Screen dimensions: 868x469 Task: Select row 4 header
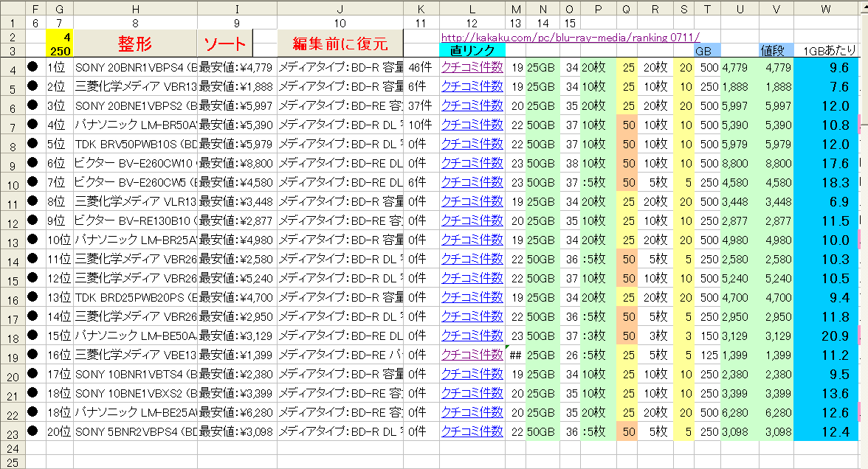[x=13, y=68]
